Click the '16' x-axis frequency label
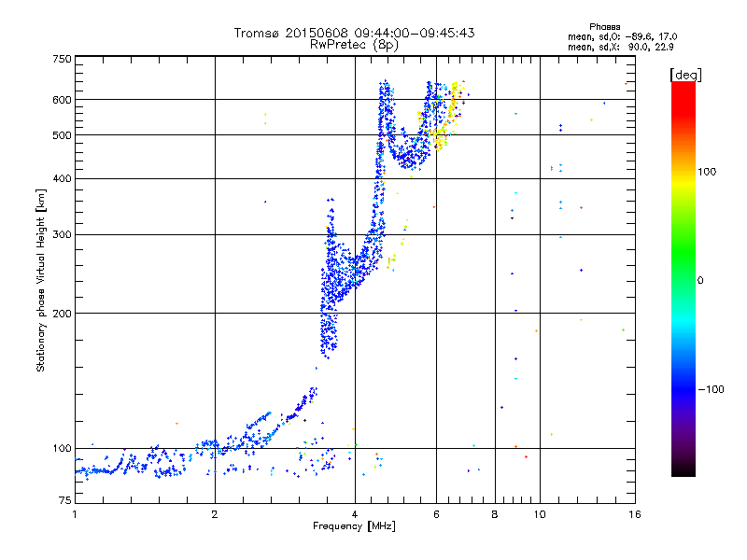 (635, 514)
